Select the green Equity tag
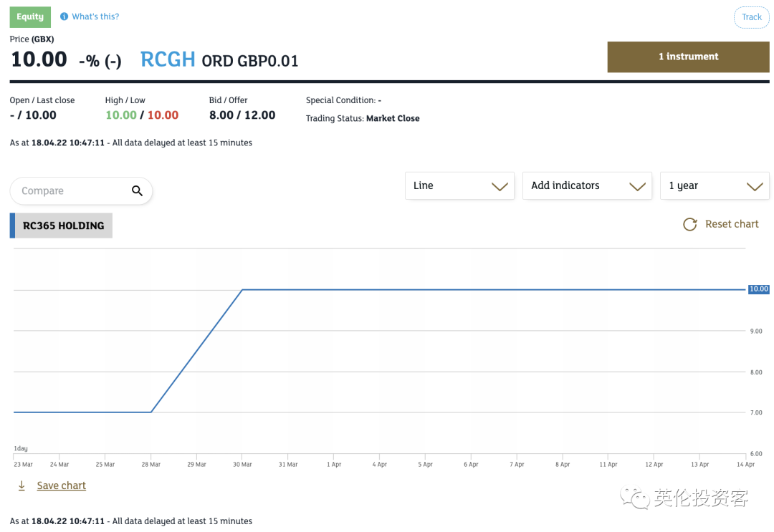This screenshot has height=532, width=774. (x=30, y=16)
